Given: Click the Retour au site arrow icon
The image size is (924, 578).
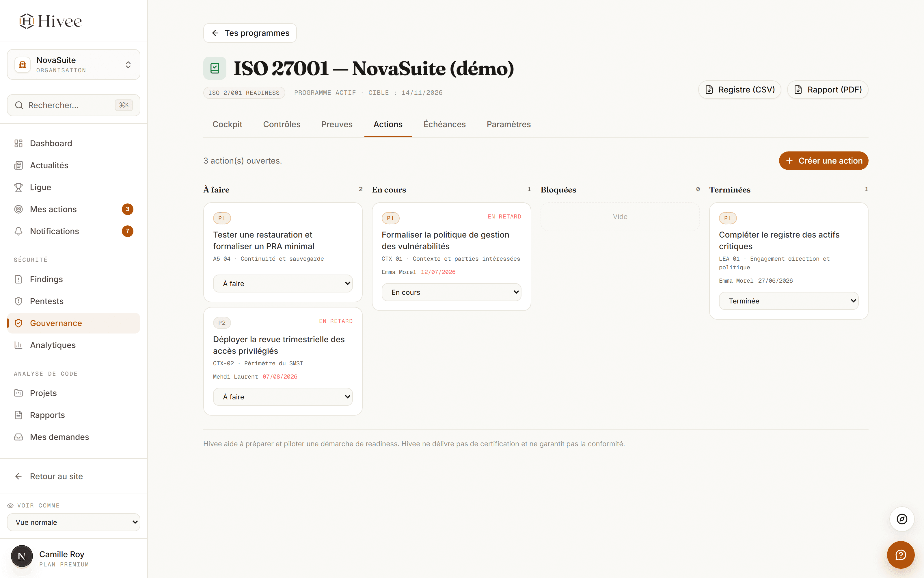Looking at the screenshot, I should pyautogui.click(x=18, y=476).
